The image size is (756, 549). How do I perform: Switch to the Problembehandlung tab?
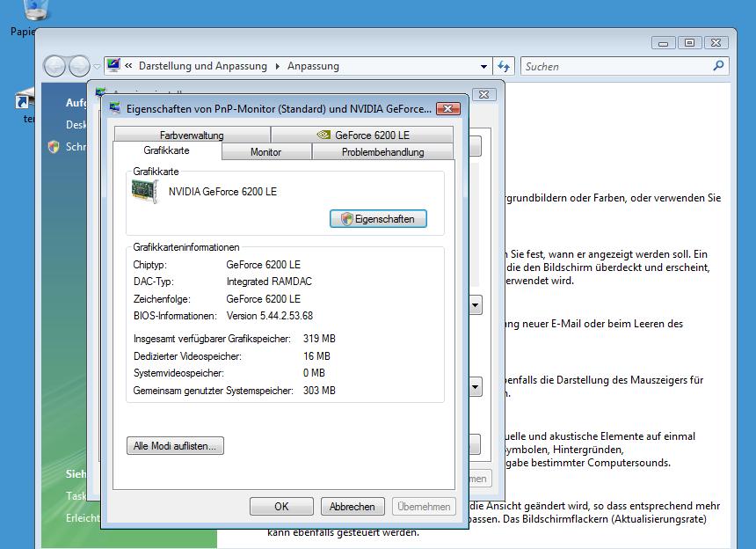point(382,152)
